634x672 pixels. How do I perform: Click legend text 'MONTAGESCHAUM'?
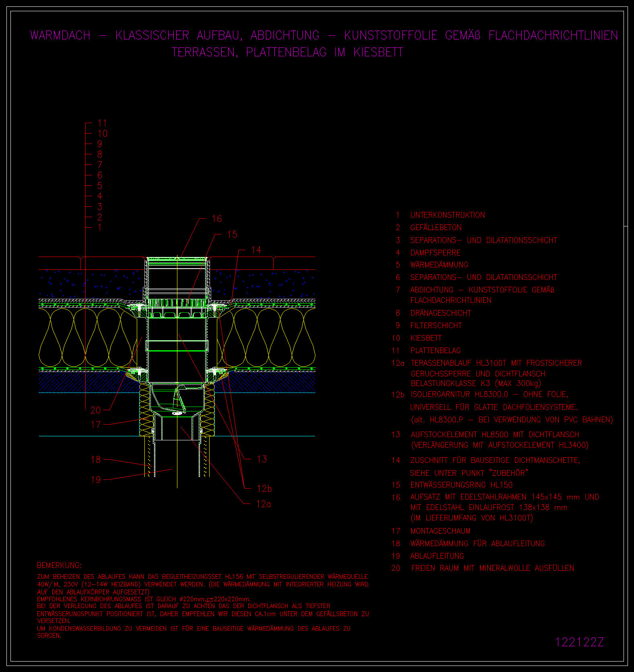(440, 531)
